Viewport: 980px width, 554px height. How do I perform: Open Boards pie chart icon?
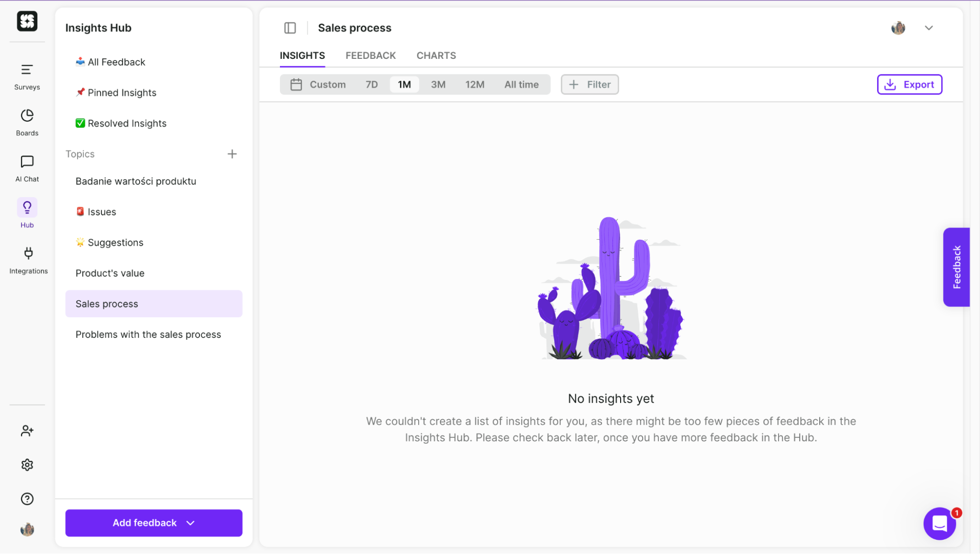pos(27,122)
